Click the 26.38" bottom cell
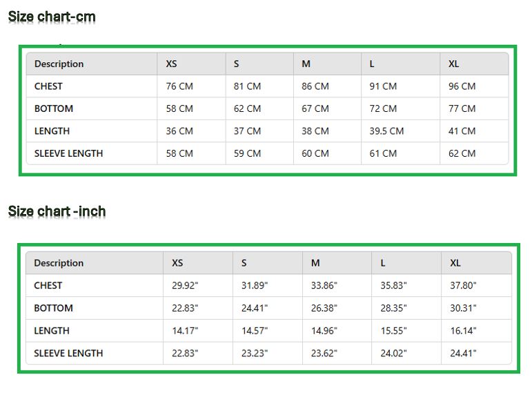 [x=324, y=308]
